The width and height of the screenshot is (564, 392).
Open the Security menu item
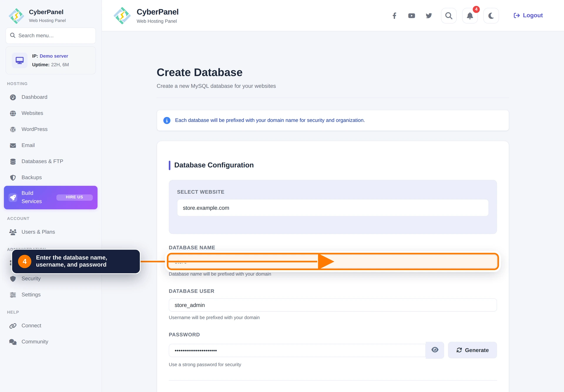(51, 279)
